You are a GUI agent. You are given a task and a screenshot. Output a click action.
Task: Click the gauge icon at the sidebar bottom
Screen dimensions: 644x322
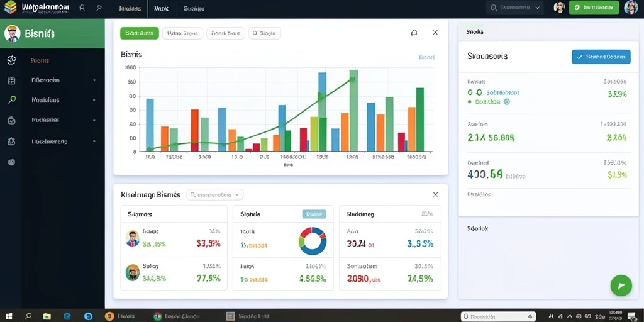[x=11, y=162]
